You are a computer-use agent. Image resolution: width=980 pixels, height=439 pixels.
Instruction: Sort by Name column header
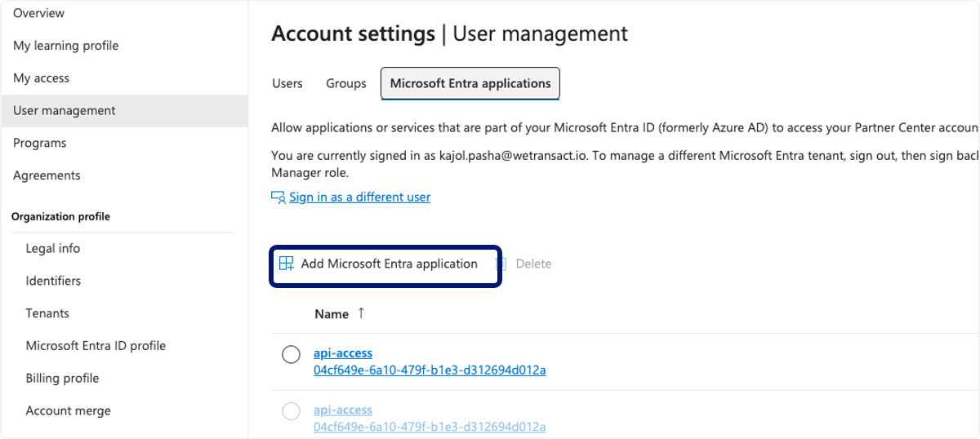click(x=332, y=314)
